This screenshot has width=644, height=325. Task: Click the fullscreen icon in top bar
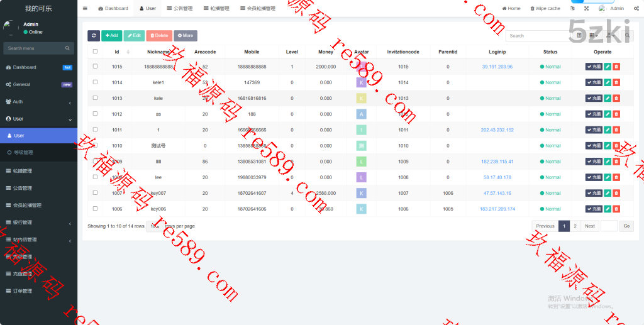[x=587, y=8]
